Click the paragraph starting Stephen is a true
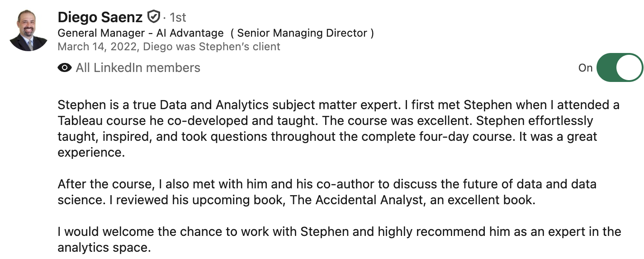Viewport: 644px width, 259px height. 338,129
